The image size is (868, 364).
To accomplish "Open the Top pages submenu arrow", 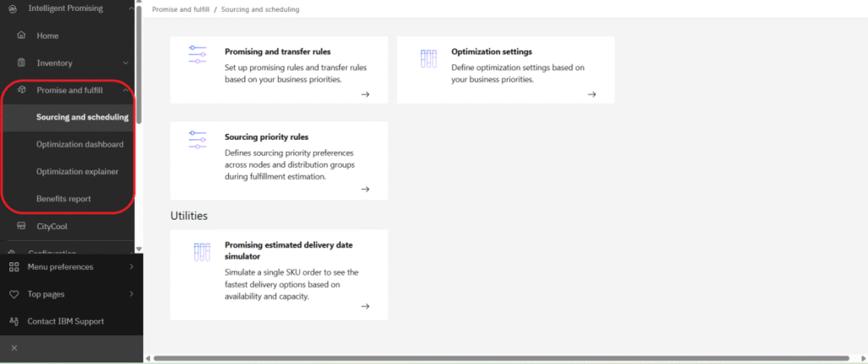I will tap(131, 294).
